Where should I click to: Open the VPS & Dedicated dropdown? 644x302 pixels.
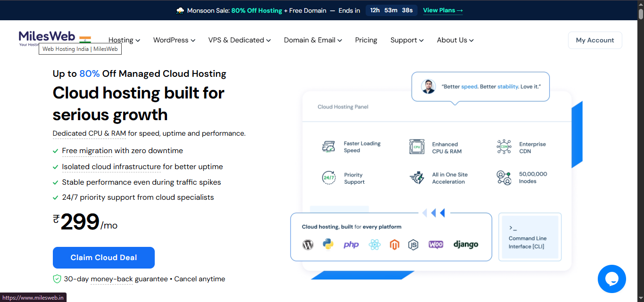pyautogui.click(x=240, y=40)
